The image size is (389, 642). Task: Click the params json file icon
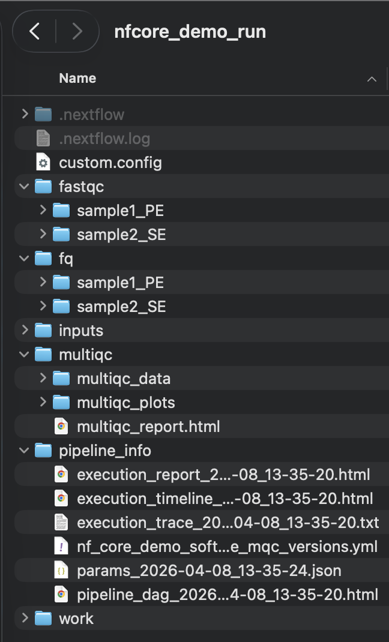tap(61, 570)
